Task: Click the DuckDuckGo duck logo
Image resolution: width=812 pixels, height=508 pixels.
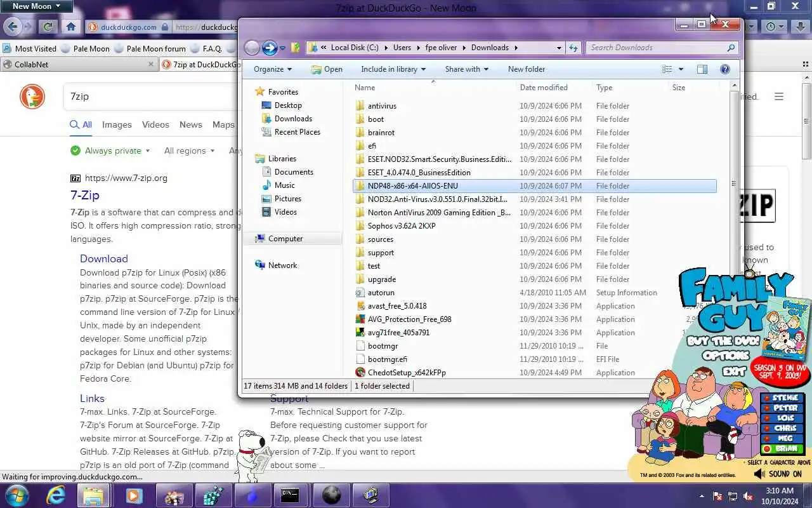Action: click(x=32, y=97)
